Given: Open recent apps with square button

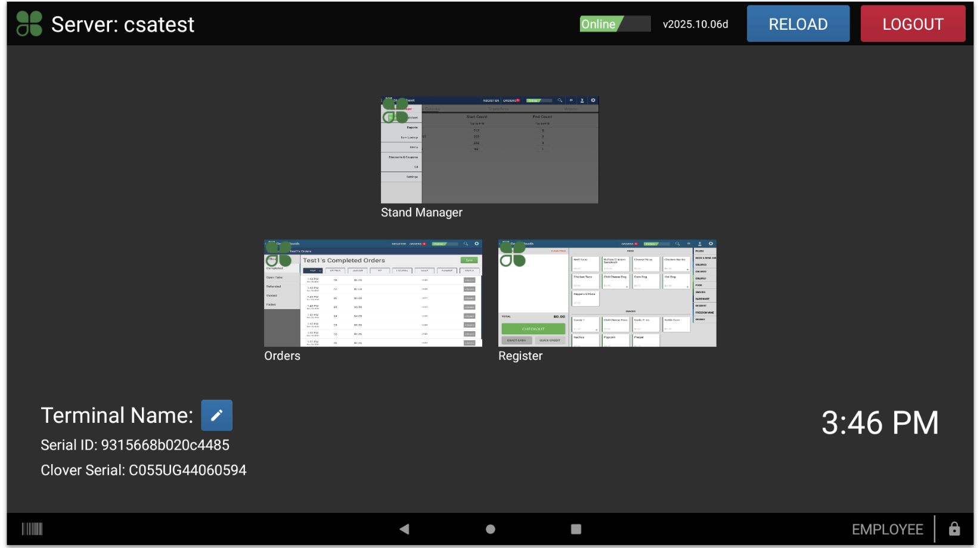Looking at the screenshot, I should pyautogui.click(x=575, y=529).
